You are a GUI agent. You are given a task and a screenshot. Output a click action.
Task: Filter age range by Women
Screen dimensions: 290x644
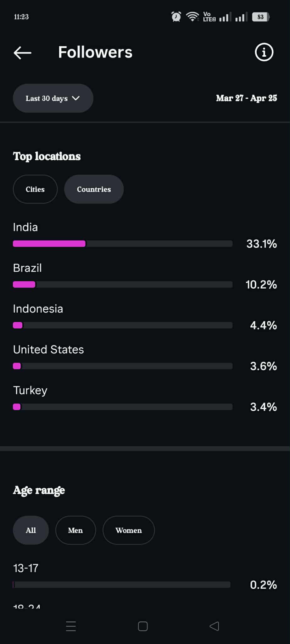(128, 530)
